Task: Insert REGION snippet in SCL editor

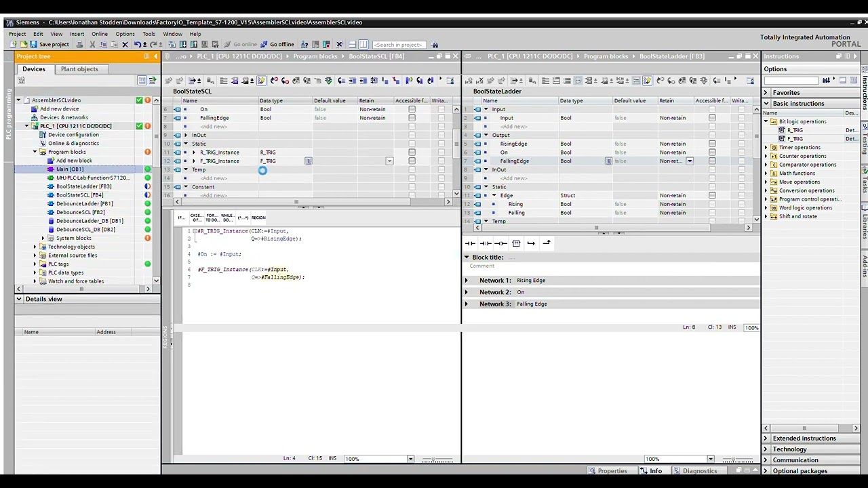Action: [258, 218]
